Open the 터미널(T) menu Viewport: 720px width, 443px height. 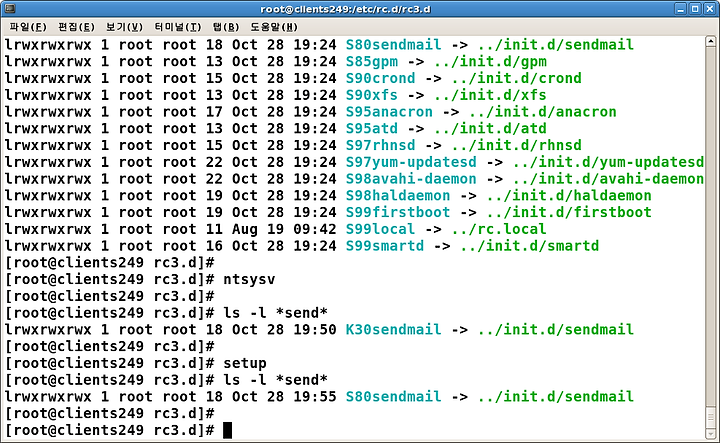(x=178, y=27)
